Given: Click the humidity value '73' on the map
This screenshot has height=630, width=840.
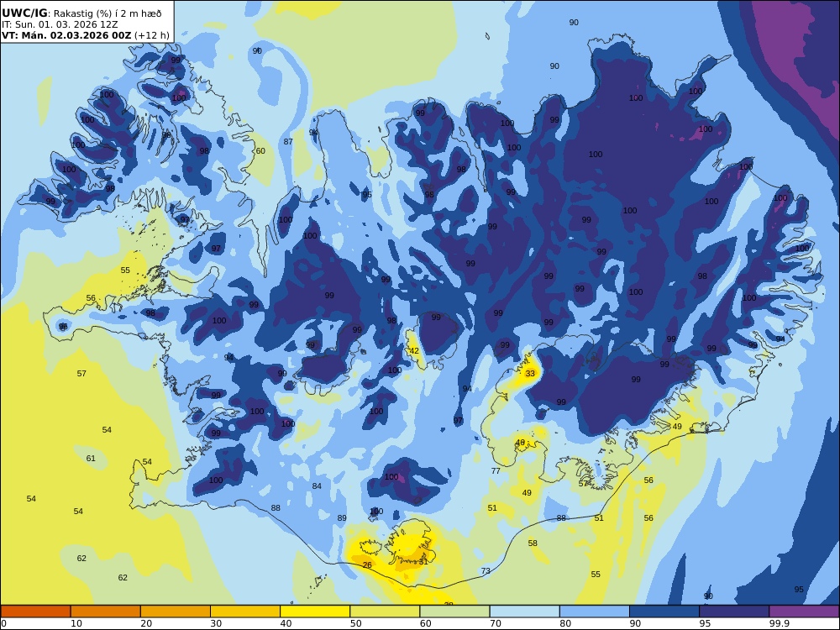Looking at the screenshot, I should [x=486, y=571].
